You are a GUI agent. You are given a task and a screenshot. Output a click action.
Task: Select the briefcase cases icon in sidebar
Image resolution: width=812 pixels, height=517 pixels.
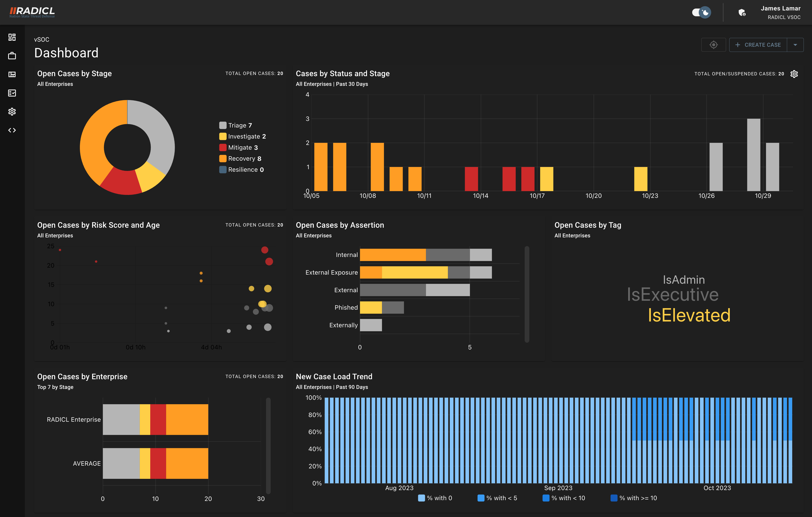(x=12, y=56)
